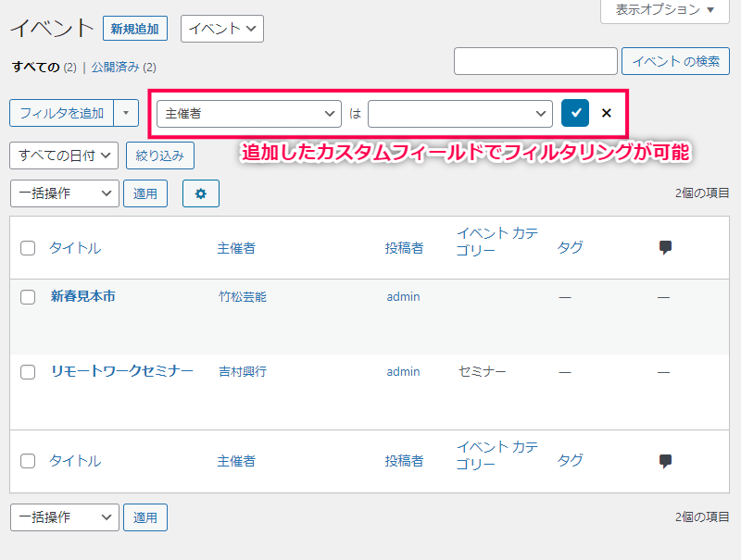Screen dimensions: 741x560
Task: Click 投稿者 in the table footer
Action: point(404,461)
